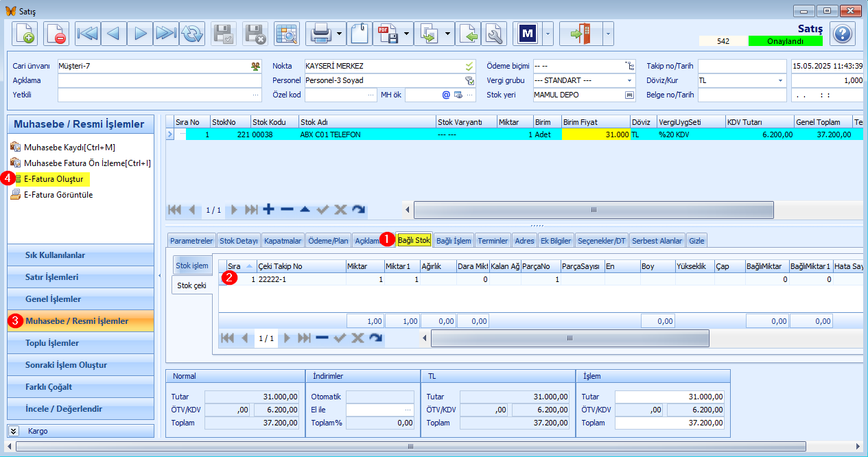Click the blue M toolbar button
This screenshot has width=868, height=457.
(527, 33)
